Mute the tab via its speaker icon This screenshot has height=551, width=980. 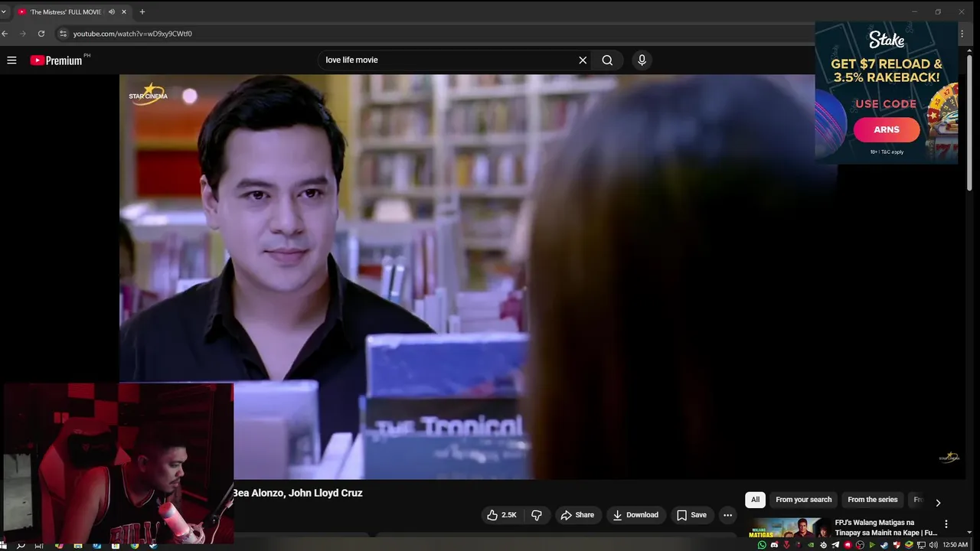[x=112, y=11]
